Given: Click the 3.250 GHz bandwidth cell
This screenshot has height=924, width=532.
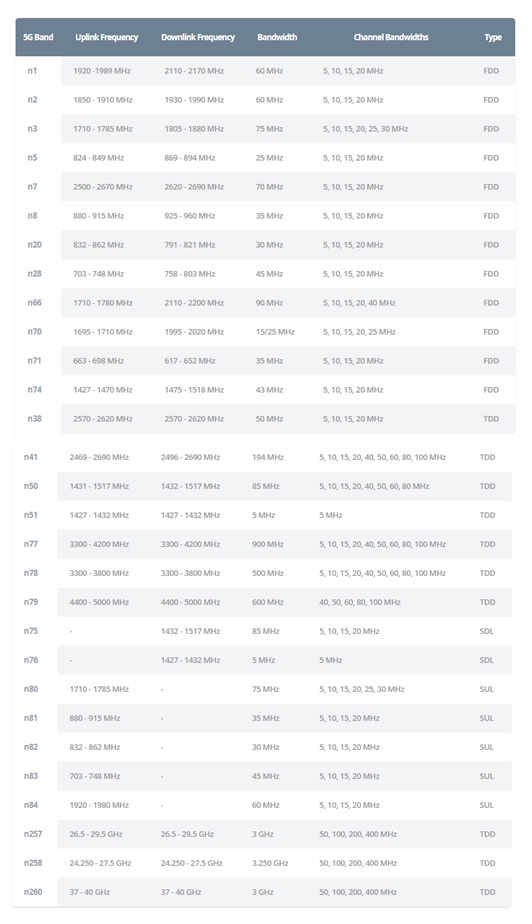Looking at the screenshot, I should point(270,863).
